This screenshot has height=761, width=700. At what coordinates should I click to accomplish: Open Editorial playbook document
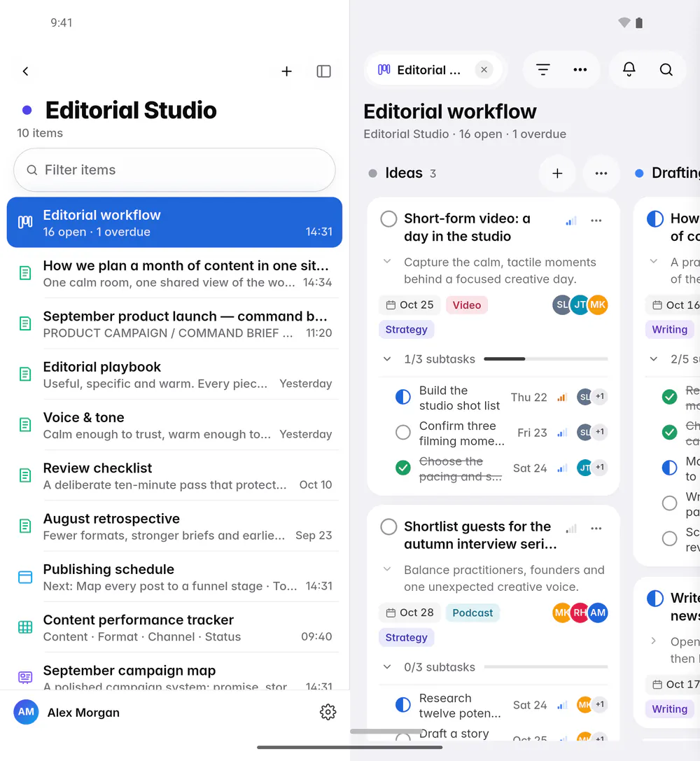(174, 374)
